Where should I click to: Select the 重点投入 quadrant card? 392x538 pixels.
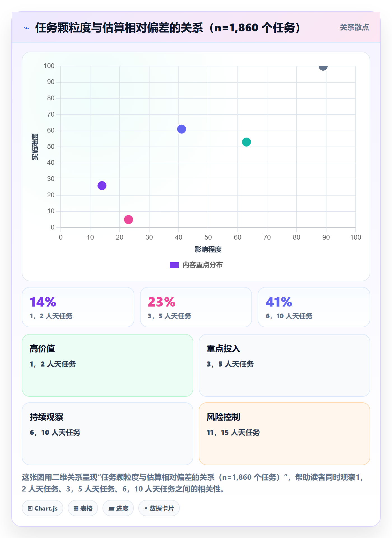(x=284, y=365)
